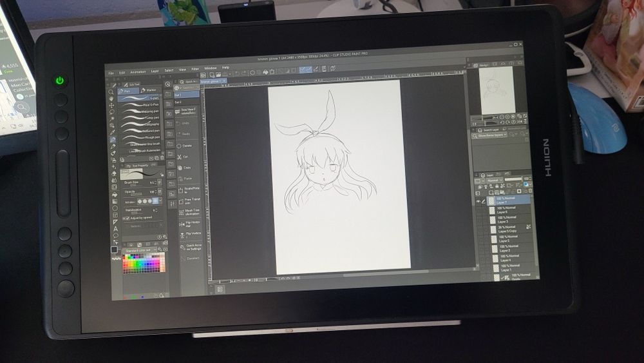Switch to Marker sub tool tab
The height and width of the screenshot is (363, 644).
149,90
